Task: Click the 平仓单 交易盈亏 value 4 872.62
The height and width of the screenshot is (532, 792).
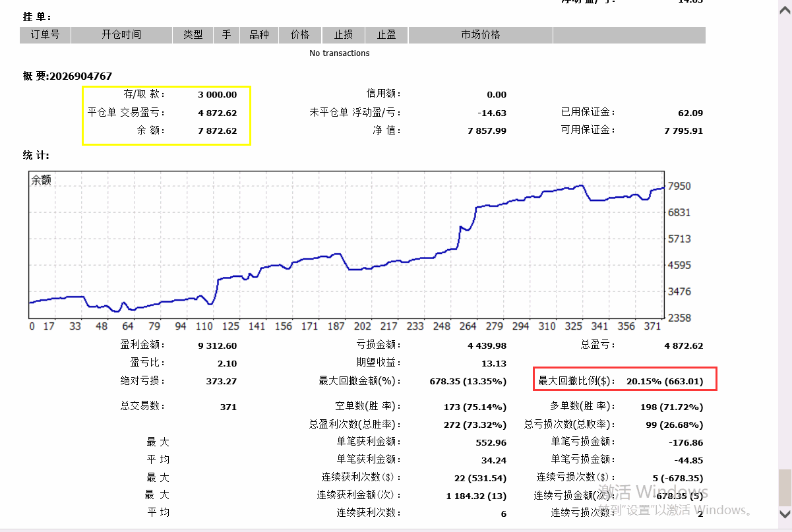Action: [217, 113]
